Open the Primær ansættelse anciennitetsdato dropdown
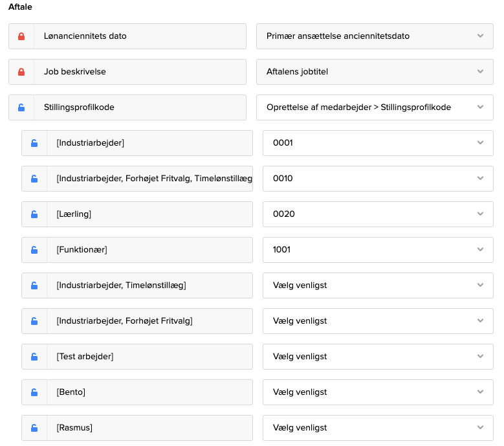This screenshot has width=504, height=446. point(375,36)
